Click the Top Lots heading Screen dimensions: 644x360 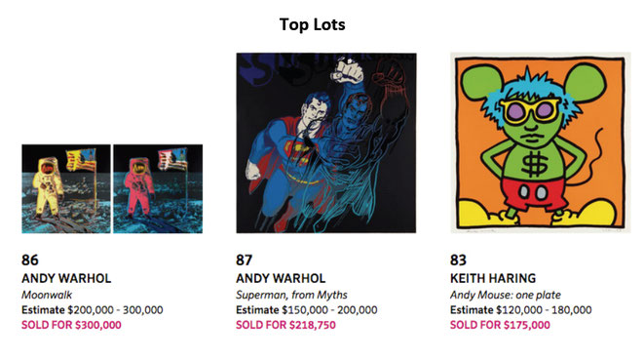click(313, 24)
